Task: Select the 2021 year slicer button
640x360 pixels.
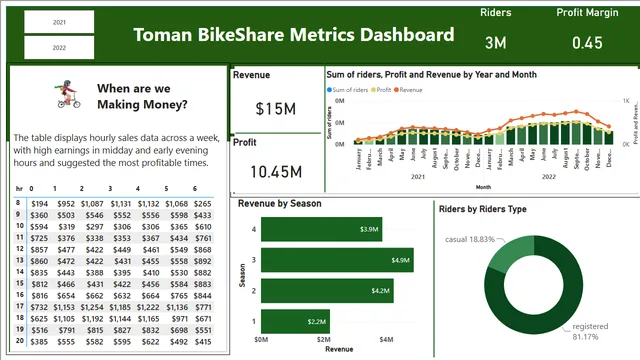Action: click(x=59, y=22)
